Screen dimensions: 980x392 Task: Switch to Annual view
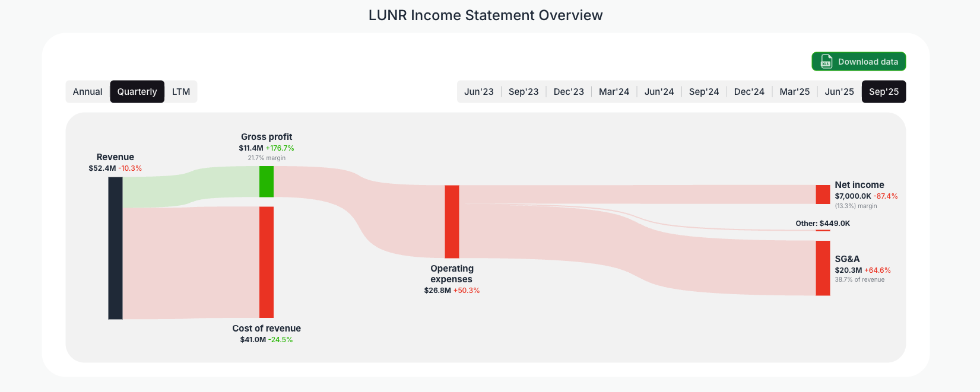87,91
